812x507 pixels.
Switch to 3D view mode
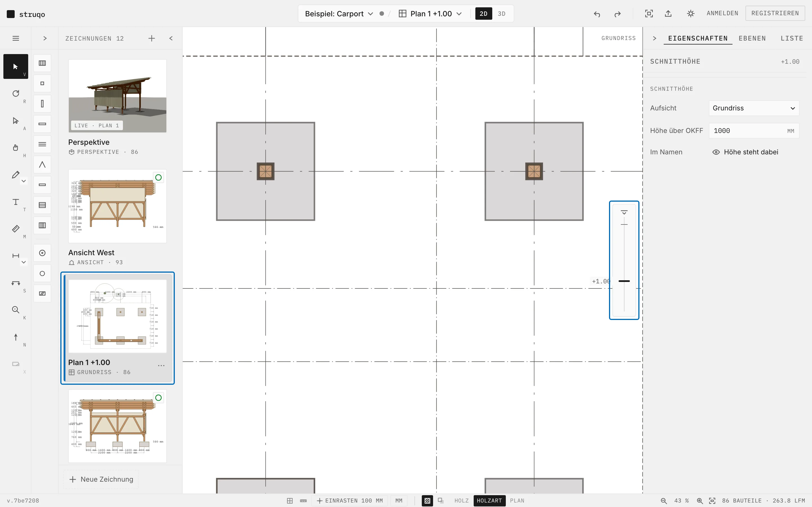[x=501, y=14]
